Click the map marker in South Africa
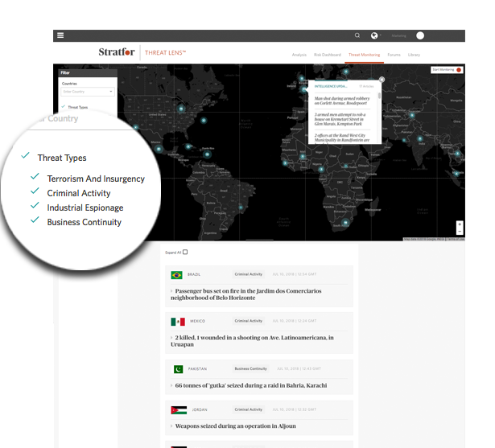 (x=345, y=222)
